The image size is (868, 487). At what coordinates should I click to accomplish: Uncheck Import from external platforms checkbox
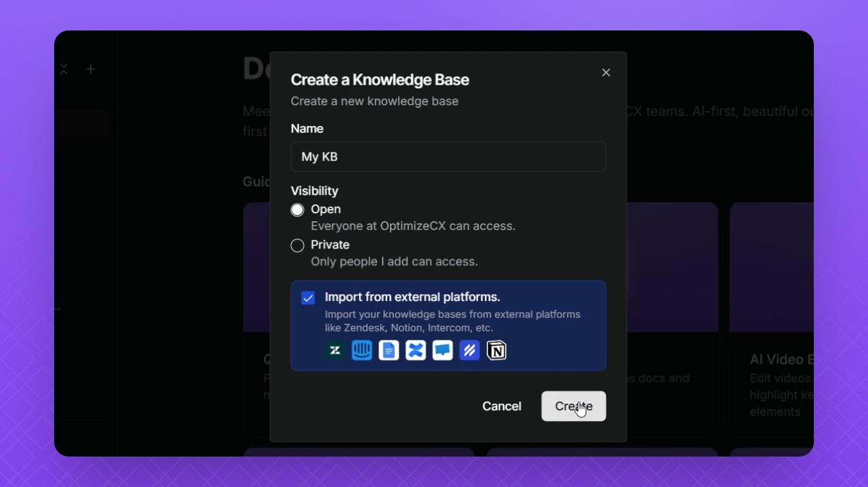pos(308,298)
